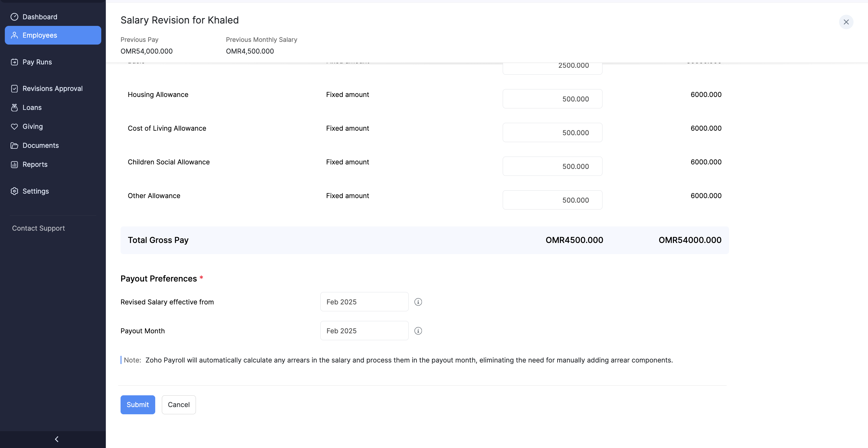Open the Payout Month picker

pyautogui.click(x=364, y=331)
